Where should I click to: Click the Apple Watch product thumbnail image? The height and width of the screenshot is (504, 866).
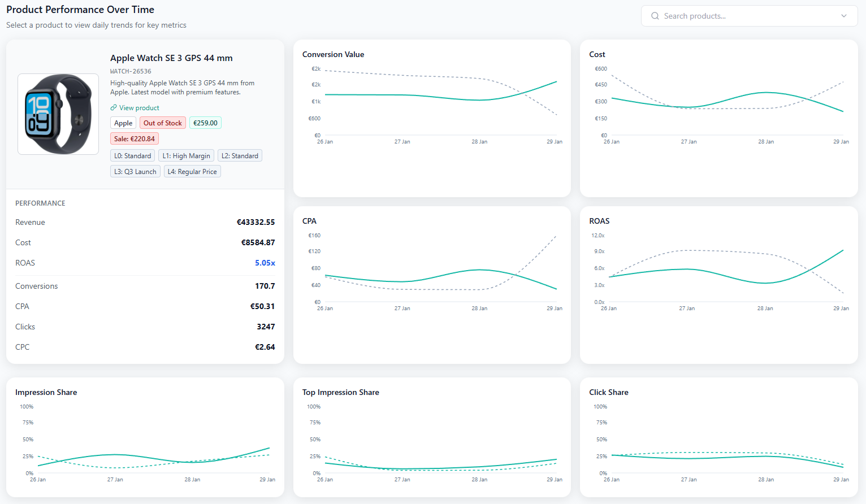coord(58,114)
